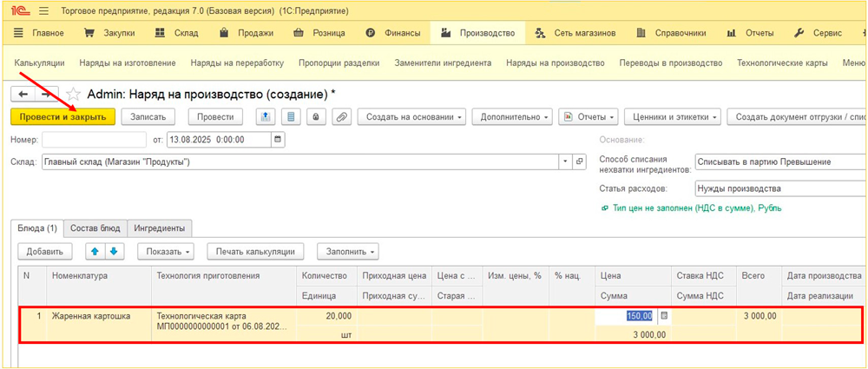868x369 pixels.
Task: Expand the Склад dropdown list
Action: (x=566, y=162)
